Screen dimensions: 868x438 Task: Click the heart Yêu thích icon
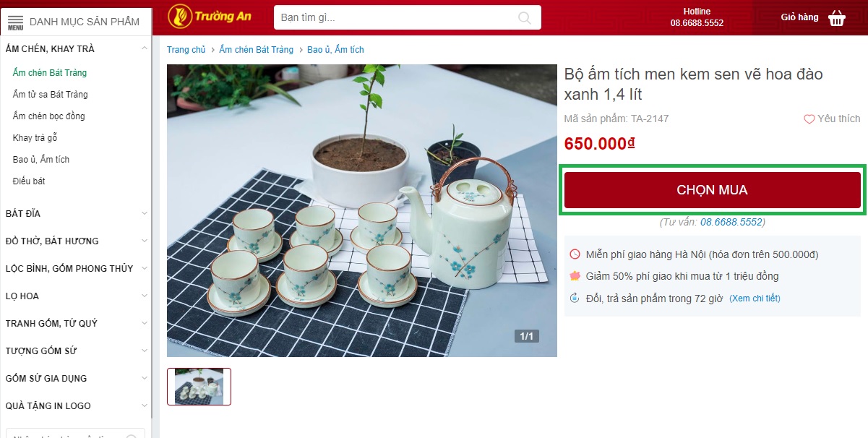809,119
